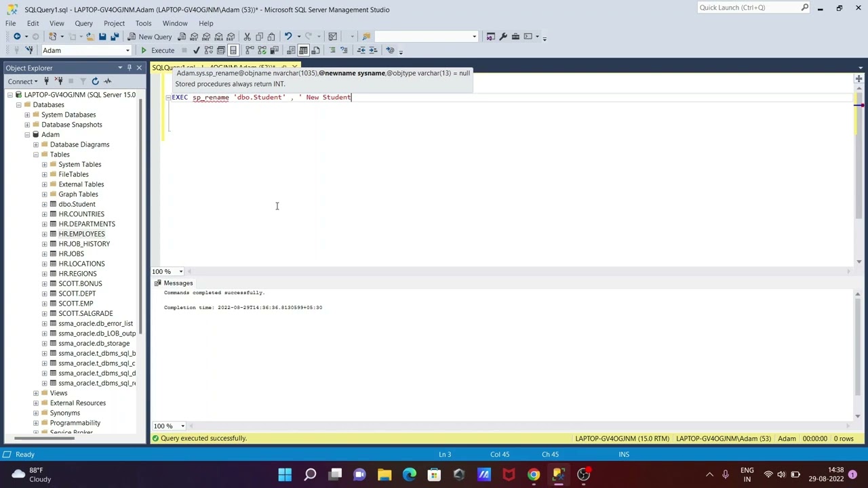868x488 pixels.
Task: Click the Save icon in toolbar
Action: click(x=102, y=37)
